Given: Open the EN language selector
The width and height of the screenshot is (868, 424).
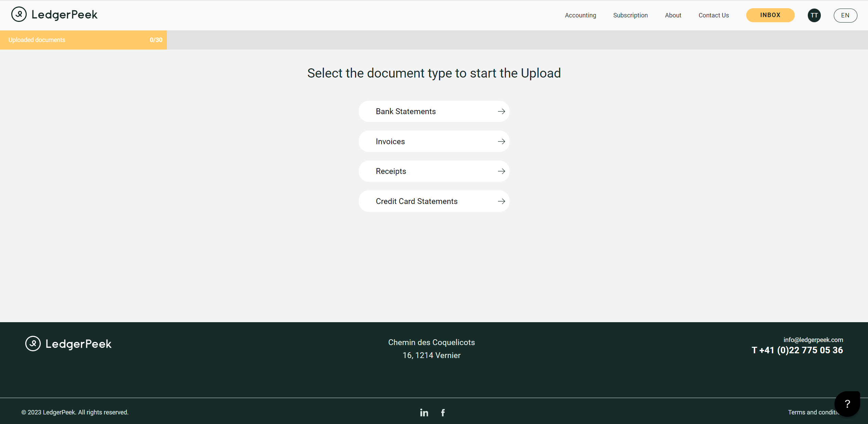Looking at the screenshot, I should 845,15.
